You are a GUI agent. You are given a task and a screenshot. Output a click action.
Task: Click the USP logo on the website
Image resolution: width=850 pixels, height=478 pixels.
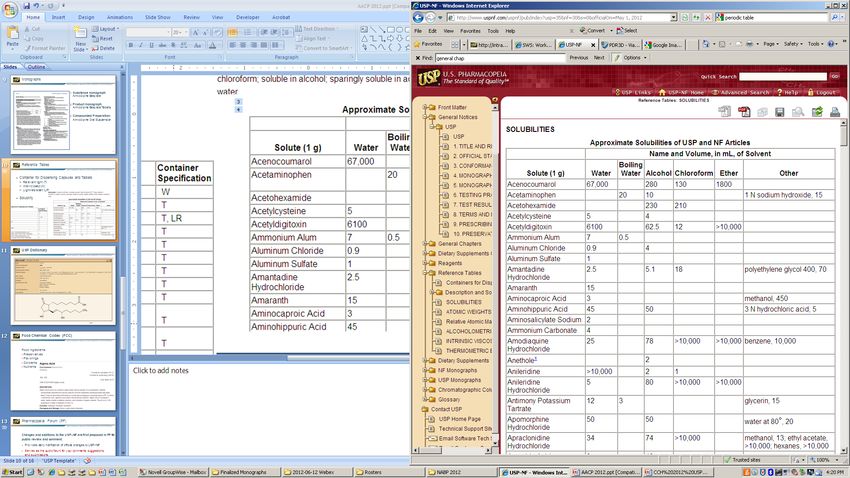428,78
